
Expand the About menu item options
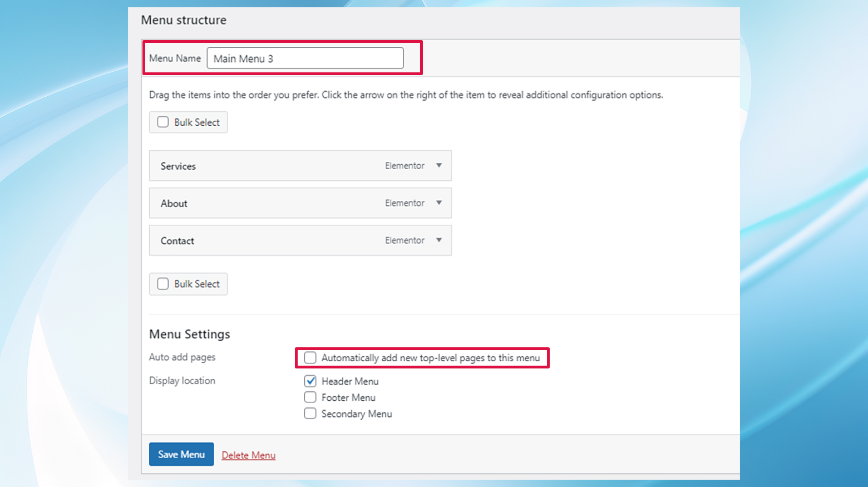coord(439,203)
